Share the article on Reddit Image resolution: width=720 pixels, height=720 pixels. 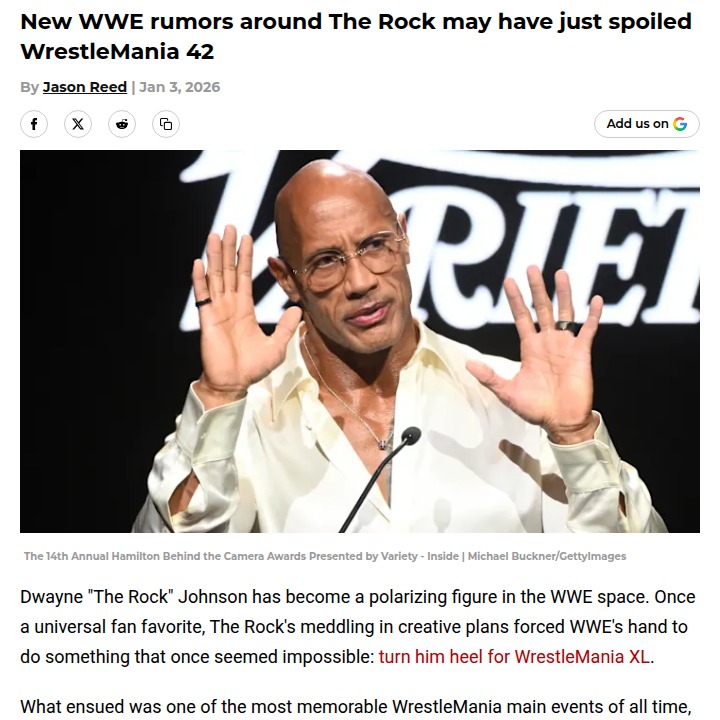(x=122, y=124)
